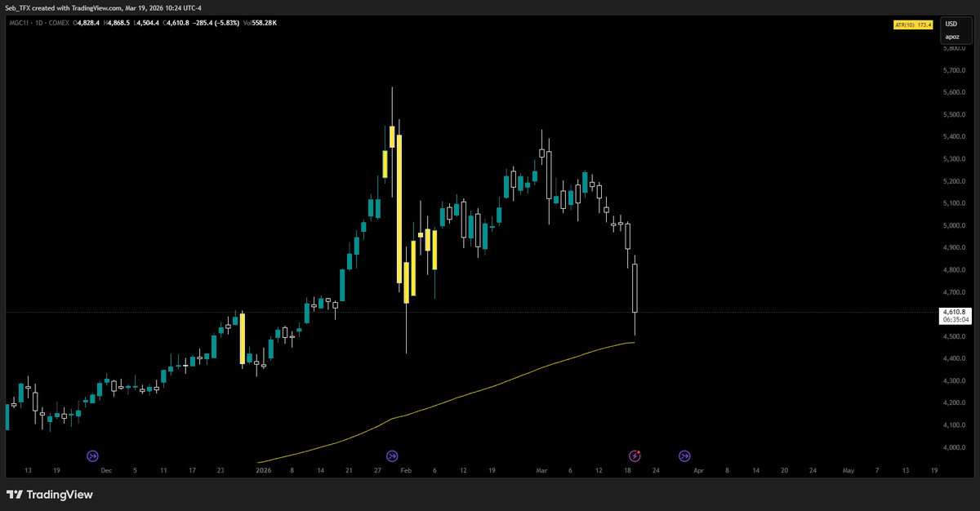Click the 4,100.0 price axis label
This screenshot has width=980, height=511.
click(955, 425)
